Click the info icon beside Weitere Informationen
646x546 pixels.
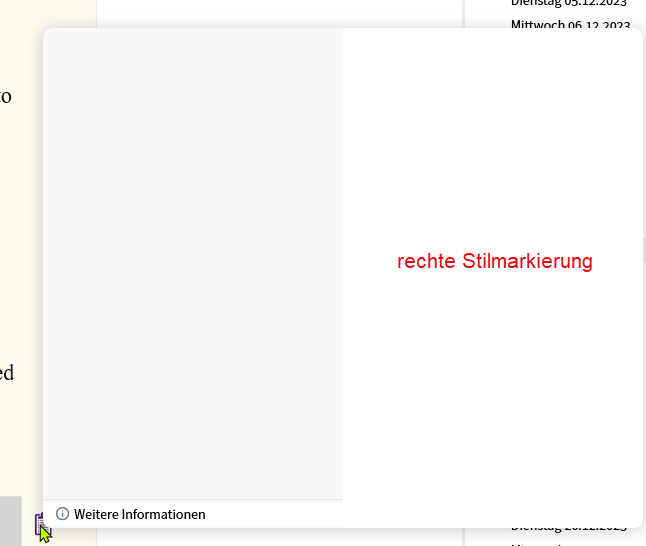click(62, 514)
